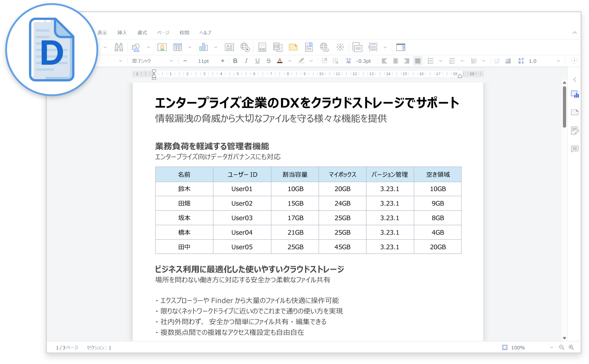Decrease font size with the minus button
Screen dimensions: 589x364
tap(185, 61)
